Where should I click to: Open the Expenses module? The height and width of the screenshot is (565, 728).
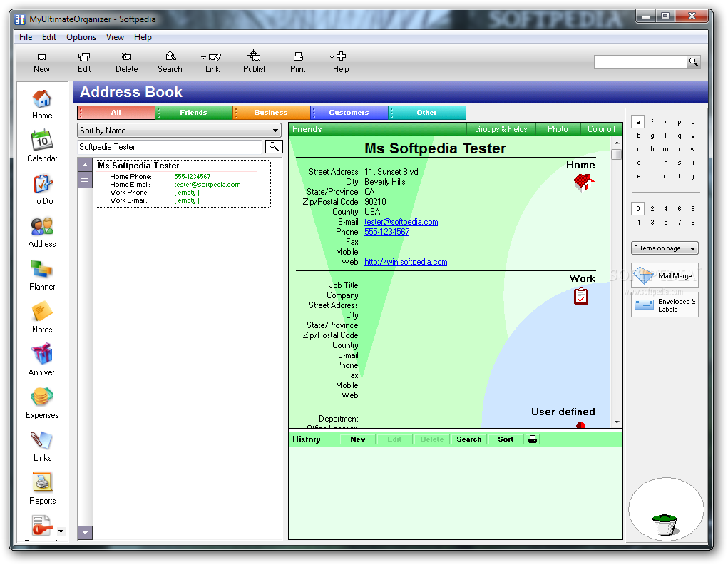[x=42, y=403]
